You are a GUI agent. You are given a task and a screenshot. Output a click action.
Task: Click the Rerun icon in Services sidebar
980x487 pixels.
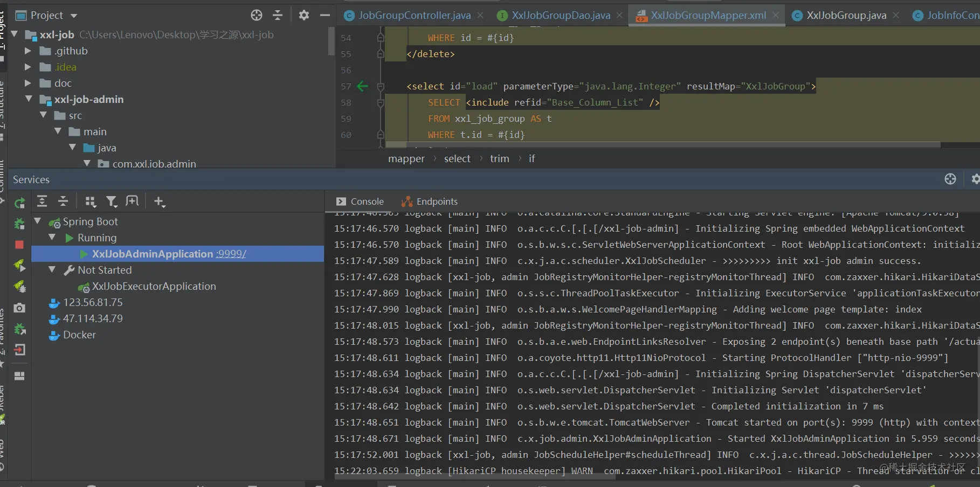tap(20, 203)
